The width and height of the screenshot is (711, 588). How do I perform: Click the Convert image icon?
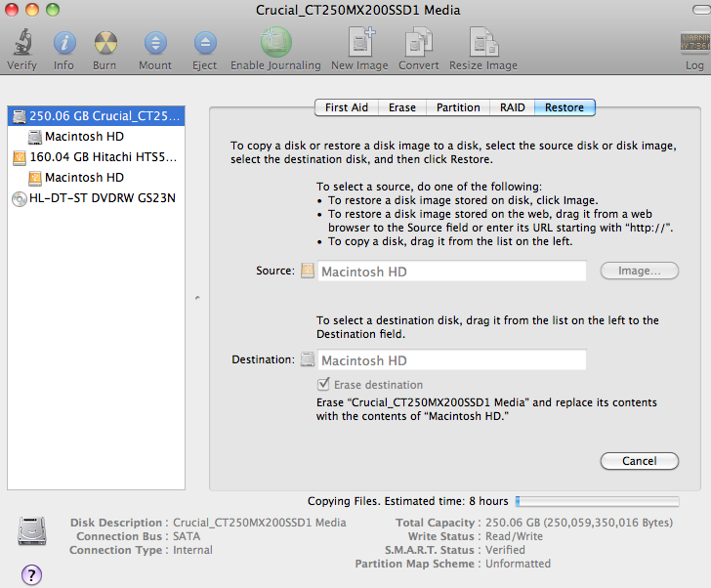419,42
